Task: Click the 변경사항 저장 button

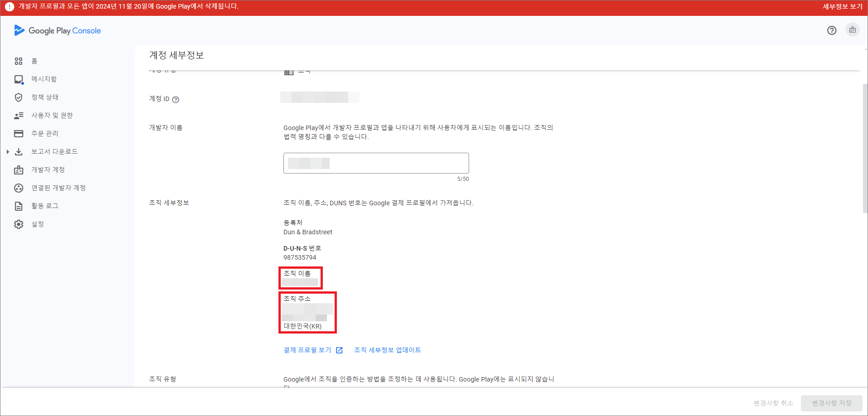Action: [832, 403]
